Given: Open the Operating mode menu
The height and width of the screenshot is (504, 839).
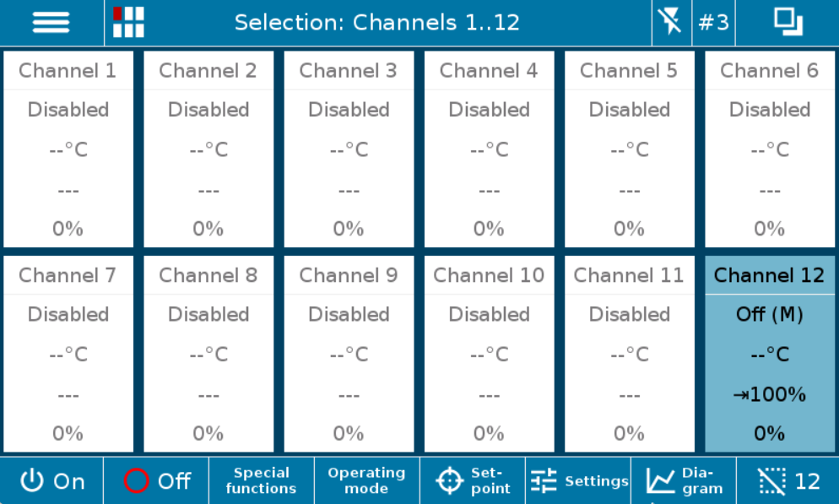Looking at the screenshot, I should (366, 480).
